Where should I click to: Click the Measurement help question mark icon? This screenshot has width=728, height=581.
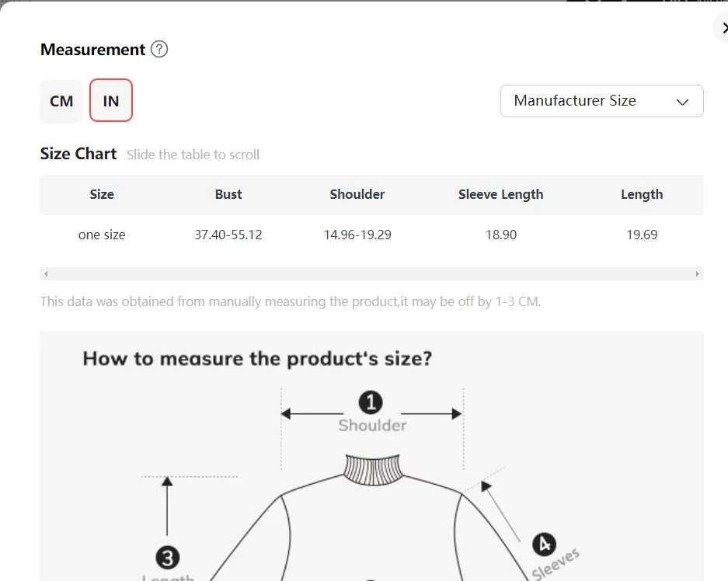159,50
